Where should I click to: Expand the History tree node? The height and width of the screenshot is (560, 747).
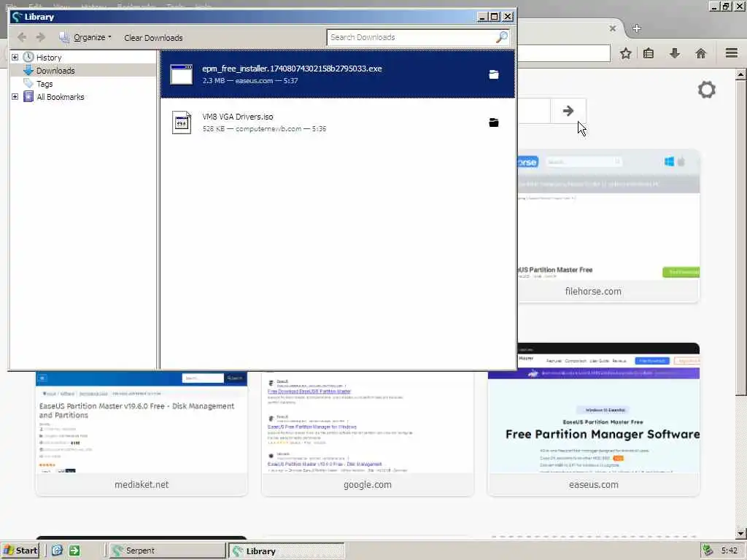(x=15, y=57)
